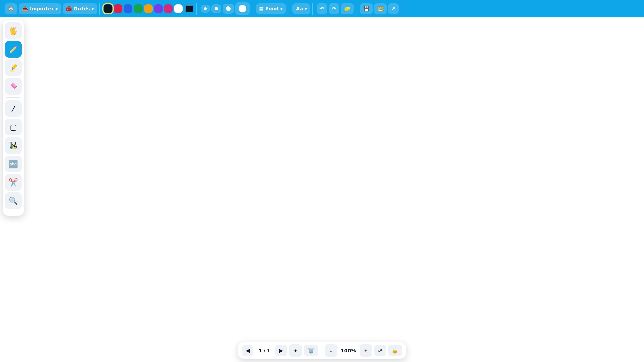Select the hand pan tool
Viewport: 644px width, 362px height.
(13, 31)
